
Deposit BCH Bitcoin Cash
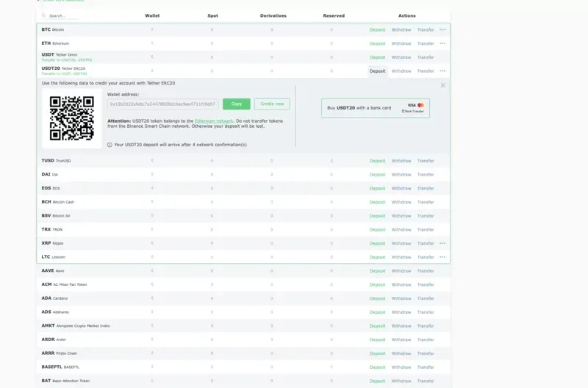[377, 202]
